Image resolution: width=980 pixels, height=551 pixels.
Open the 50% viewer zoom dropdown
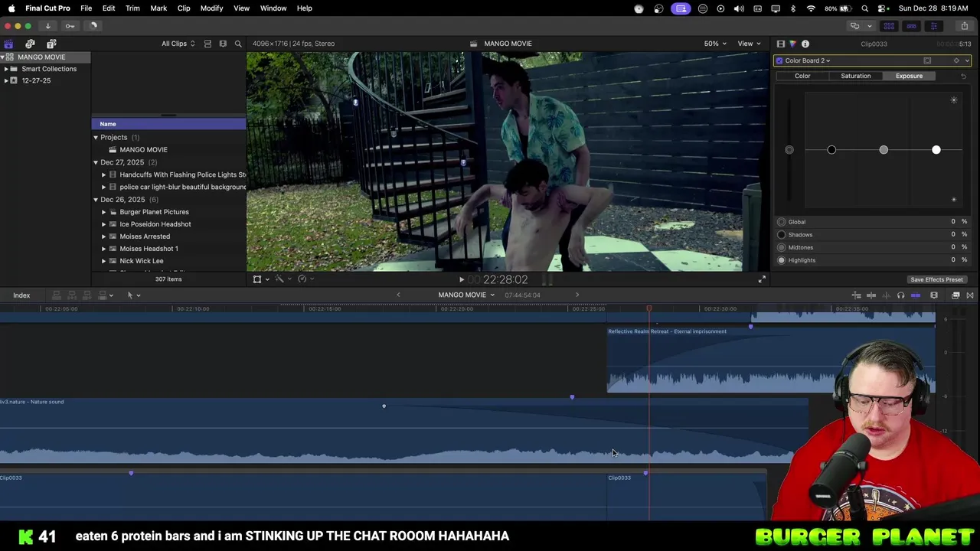[715, 44]
